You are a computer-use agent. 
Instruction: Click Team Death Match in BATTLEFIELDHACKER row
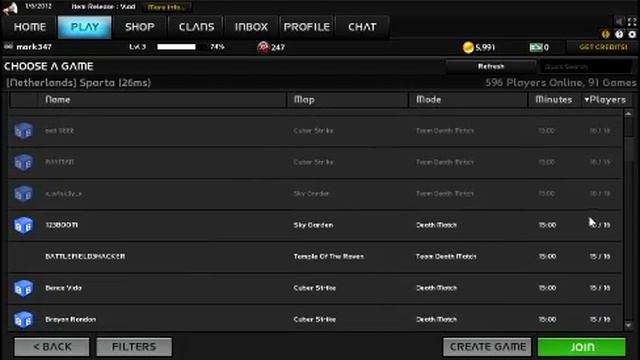[x=446, y=256]
